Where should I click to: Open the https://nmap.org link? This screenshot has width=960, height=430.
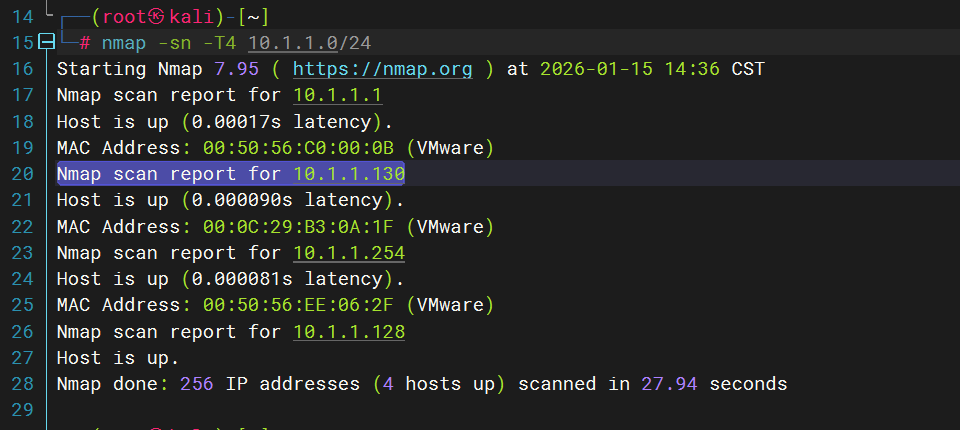382,69
